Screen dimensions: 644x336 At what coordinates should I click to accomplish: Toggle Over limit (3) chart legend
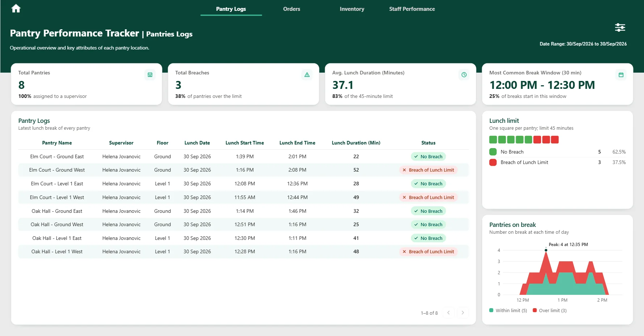[x=550, y=310]
